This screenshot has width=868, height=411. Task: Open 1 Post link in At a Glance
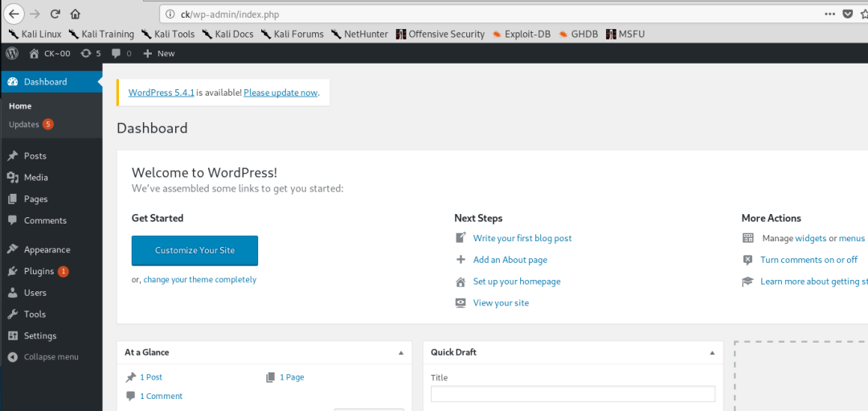[151, 377]
